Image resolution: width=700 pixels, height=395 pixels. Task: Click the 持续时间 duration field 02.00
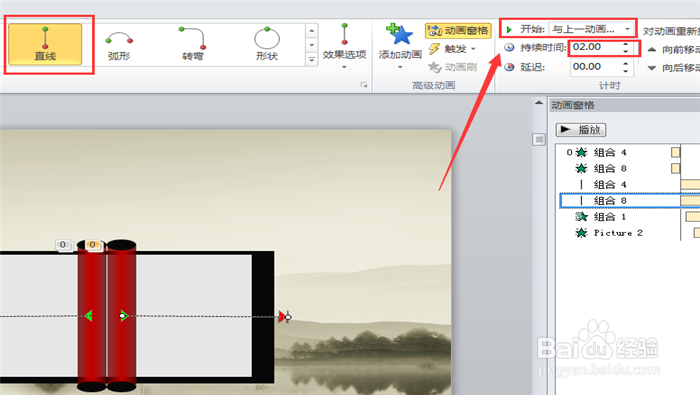coord(595,47)
